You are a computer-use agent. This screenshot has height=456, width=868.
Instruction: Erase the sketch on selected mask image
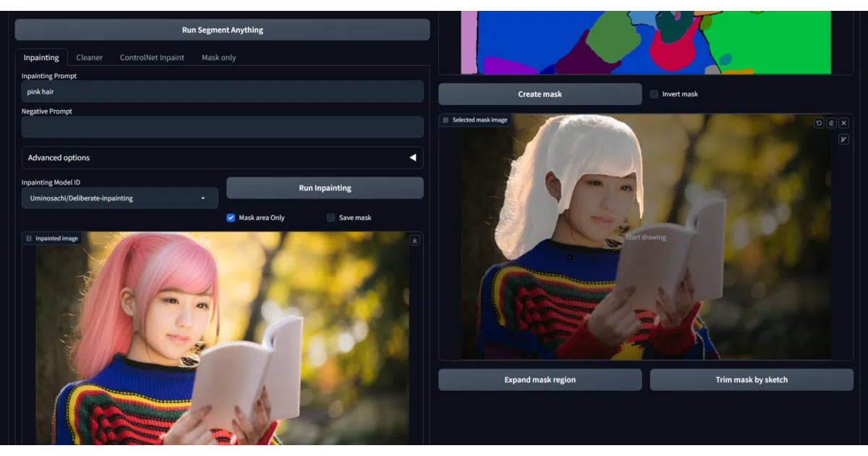831,123
